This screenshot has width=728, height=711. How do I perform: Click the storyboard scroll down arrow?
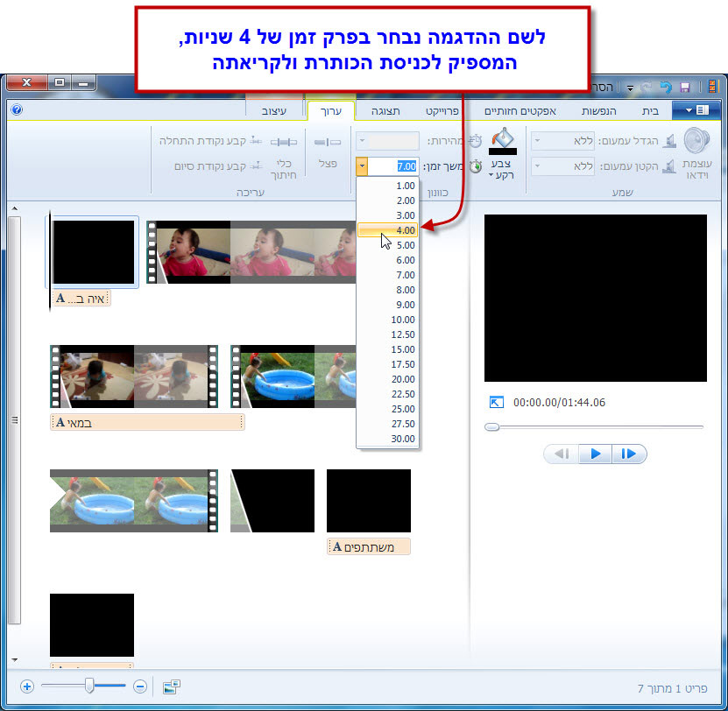14,660
